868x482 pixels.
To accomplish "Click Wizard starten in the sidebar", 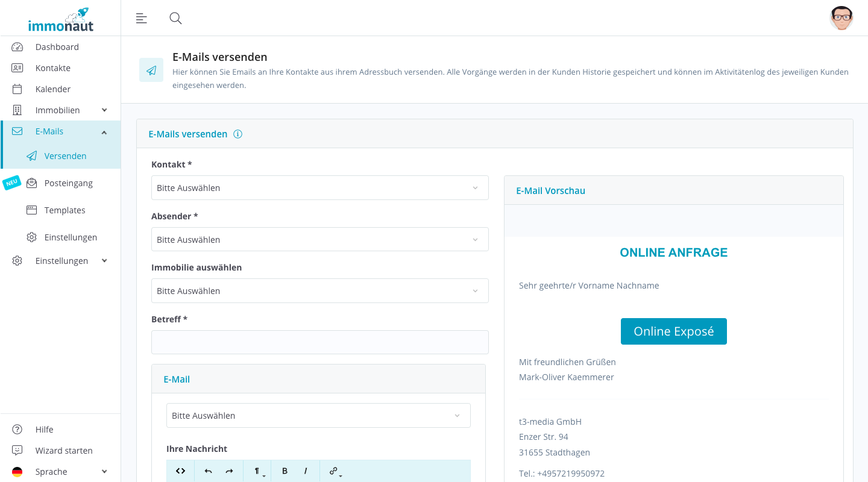I will (63, 451).
